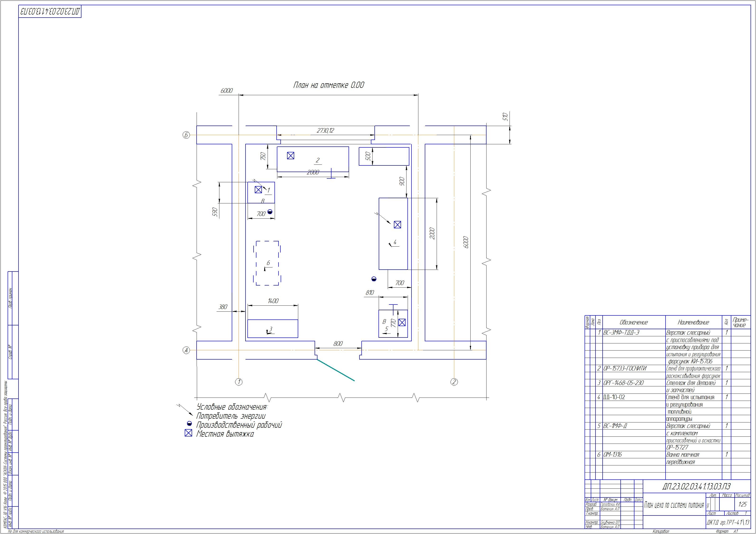This screenshot has height=534, width=756.
Task: Click the legend's Местная вытяжка square symbol
Action: [188, 433]
